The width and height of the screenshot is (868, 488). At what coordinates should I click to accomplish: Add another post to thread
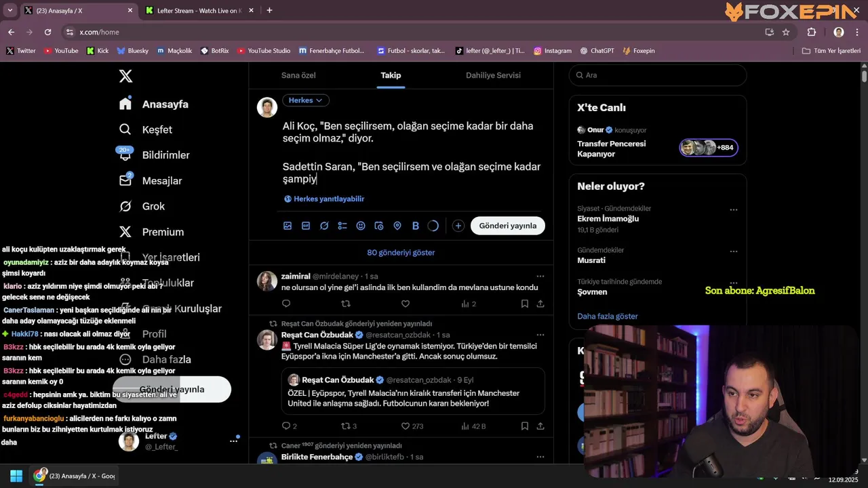(458, 226)
